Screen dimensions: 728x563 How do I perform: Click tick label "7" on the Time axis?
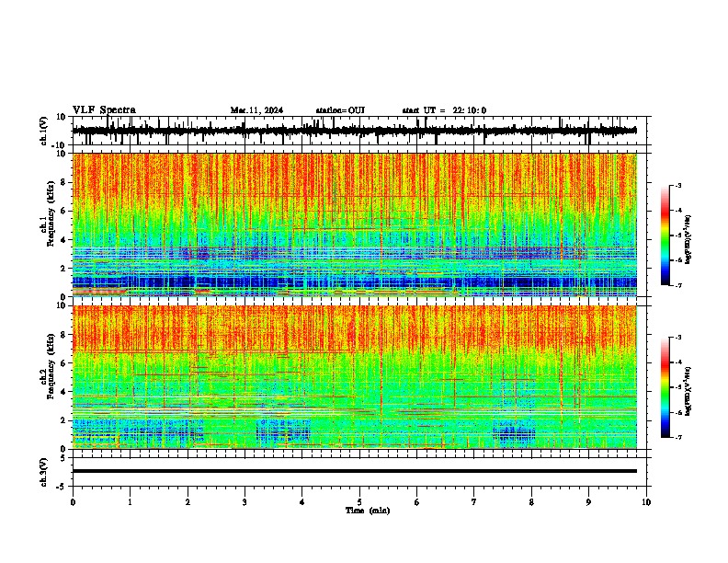474,502
